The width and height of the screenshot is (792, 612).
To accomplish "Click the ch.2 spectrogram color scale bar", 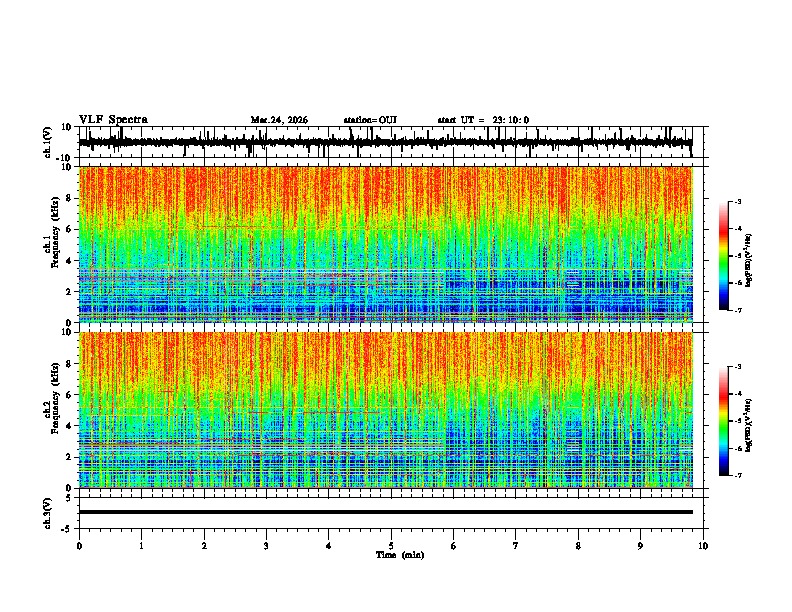I will 724,421.
